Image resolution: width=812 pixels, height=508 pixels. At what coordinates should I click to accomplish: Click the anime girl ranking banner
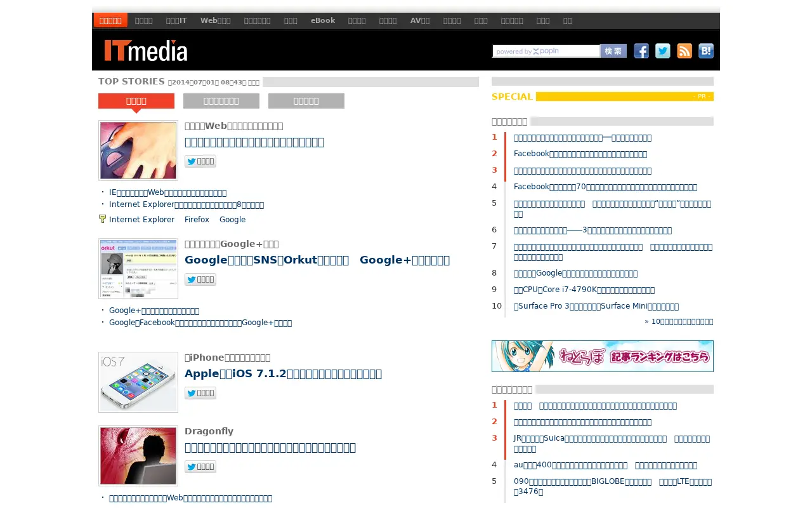coord(603,356)
